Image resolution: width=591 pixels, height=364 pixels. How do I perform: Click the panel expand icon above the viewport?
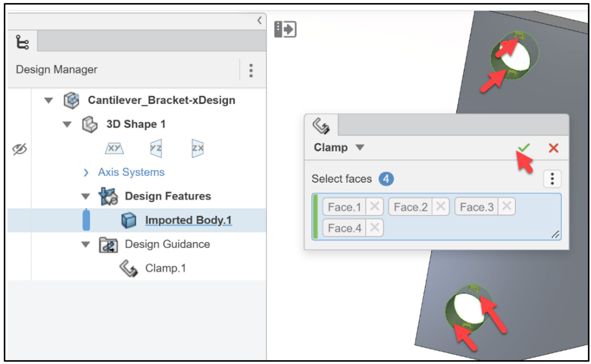(286, 29)
